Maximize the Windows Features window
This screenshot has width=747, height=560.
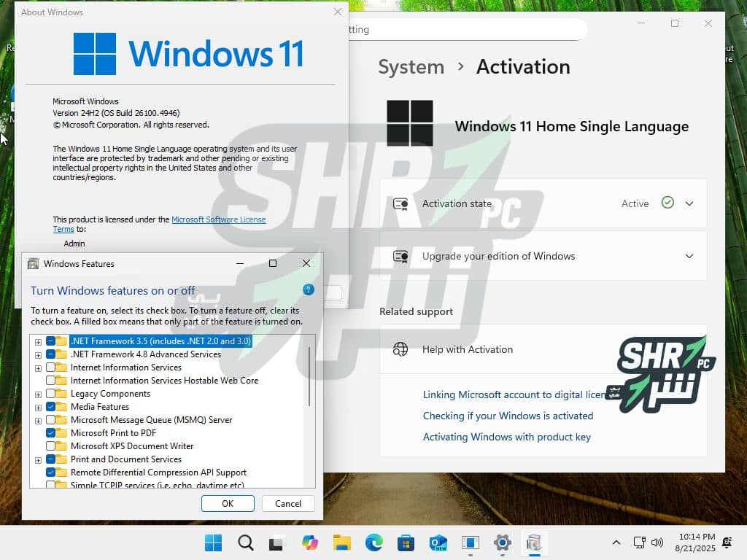273,263
